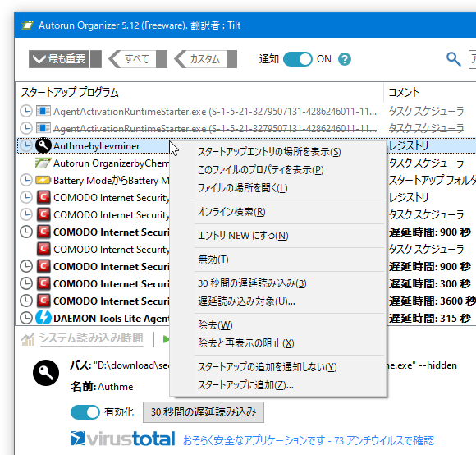Open the システム読み込み時間 link
This screenshot has height=455, width=476.
[91, 338]
